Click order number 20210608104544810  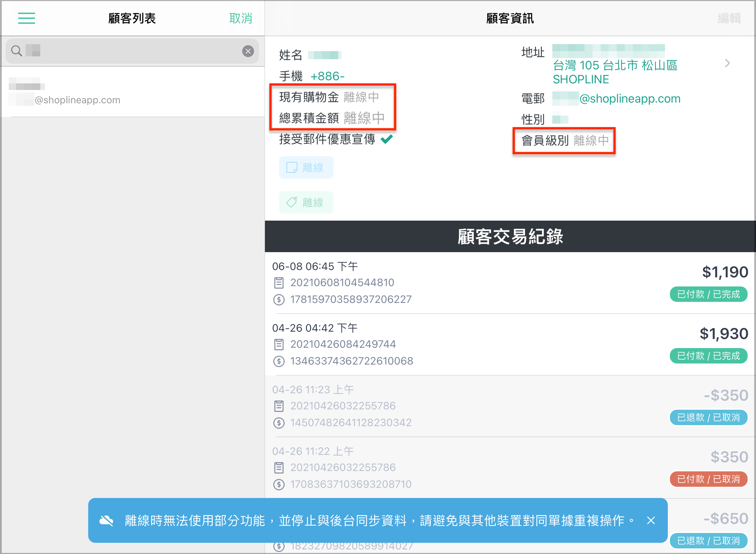click(x=342, y=283)
